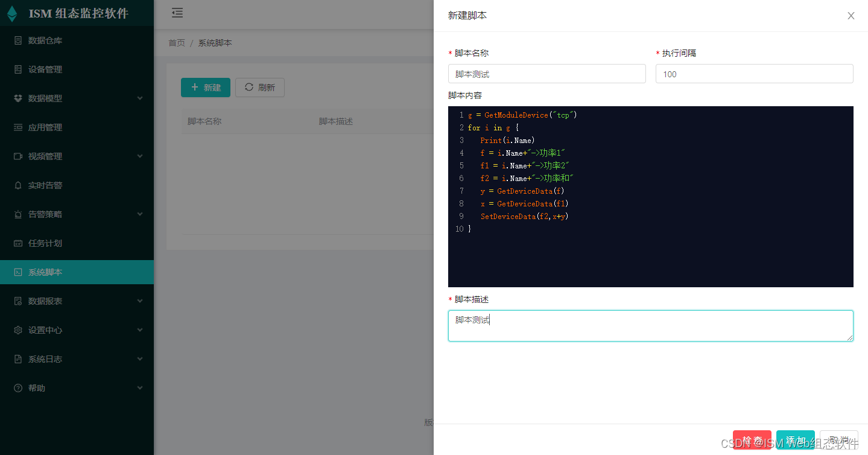
Task: Expand the 数据报表 submenu arrow
Action: pyautogui.click(x=140, y=301)
